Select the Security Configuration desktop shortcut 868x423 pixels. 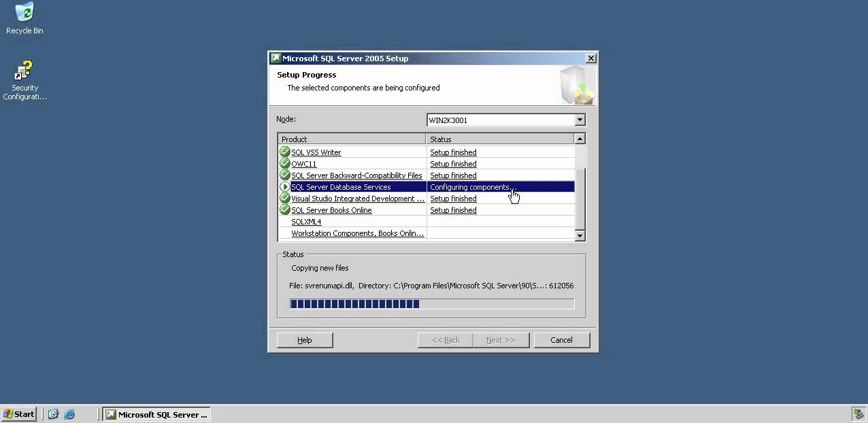coord(24,81)
